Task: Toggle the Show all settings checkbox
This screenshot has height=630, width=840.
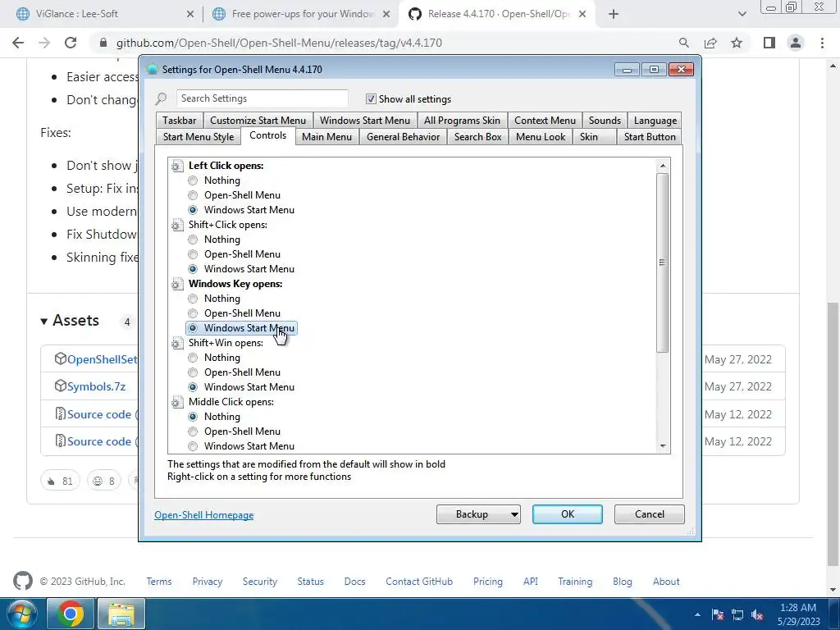Action: (x=371, y=98)
